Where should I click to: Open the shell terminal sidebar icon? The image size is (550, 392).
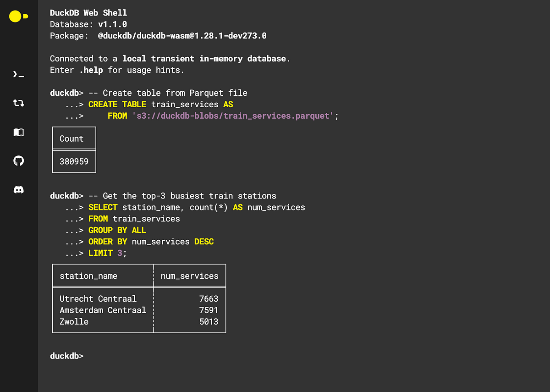(x=18, y=74)
